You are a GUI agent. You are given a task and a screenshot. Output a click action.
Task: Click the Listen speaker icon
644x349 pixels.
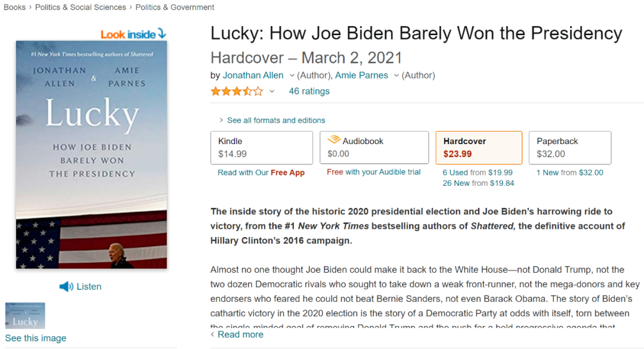[66, 287]
